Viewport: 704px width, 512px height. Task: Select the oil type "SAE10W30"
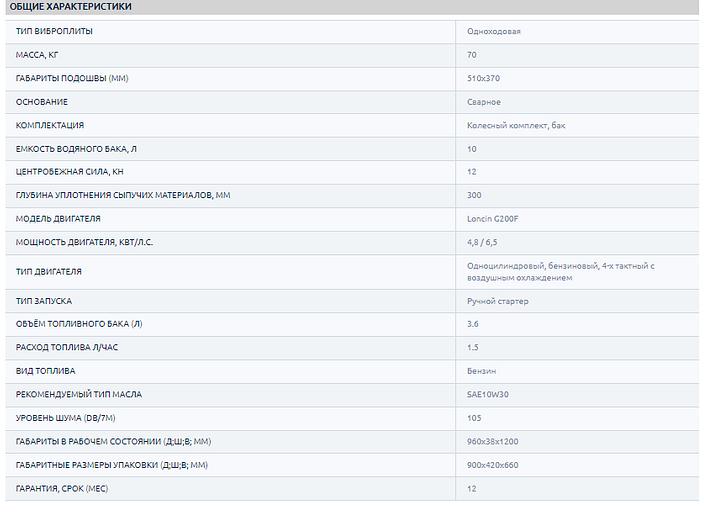[x=486, y=394]
